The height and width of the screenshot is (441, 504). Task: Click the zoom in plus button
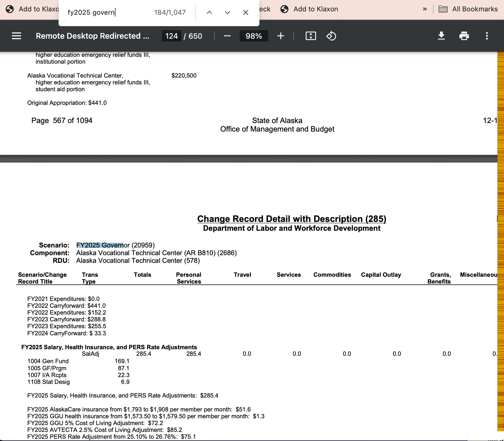(x=280, y=36)
